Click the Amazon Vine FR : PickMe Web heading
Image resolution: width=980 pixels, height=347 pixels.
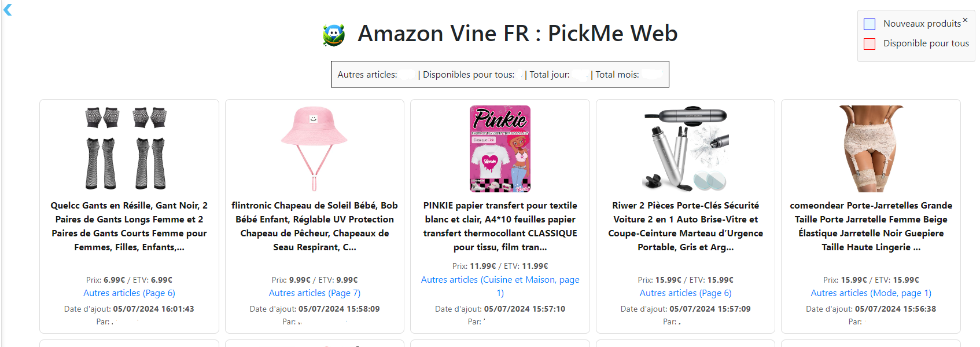point(517,34)
